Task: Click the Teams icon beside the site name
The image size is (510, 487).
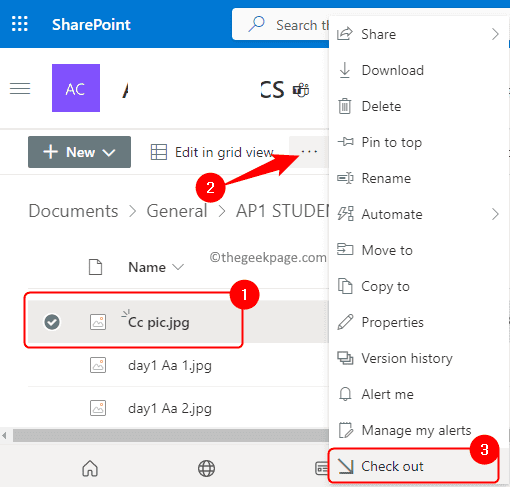Action: (x=301, y=90)
